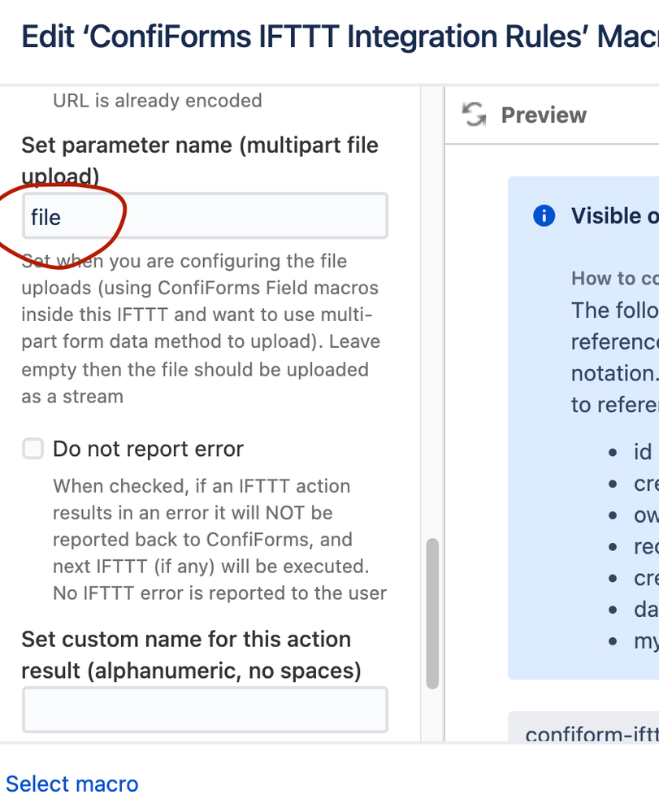Click the blue info icon in the preview panel
The width and height of the screenshot is (659, 812).
coord(544,215)
